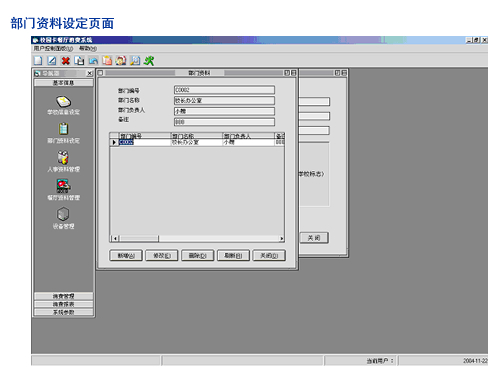Click the copy/save documents toolbar icon

tap(79, 61)
